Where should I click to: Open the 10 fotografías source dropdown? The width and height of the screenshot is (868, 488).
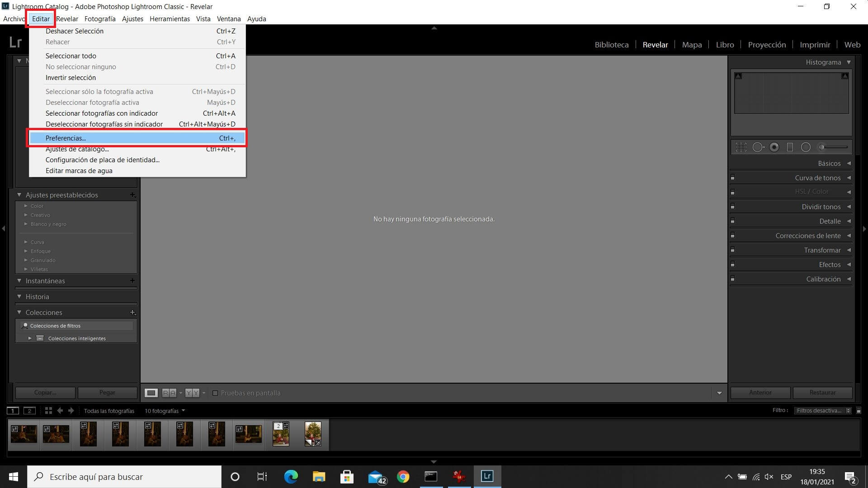[x=165, y=411]
